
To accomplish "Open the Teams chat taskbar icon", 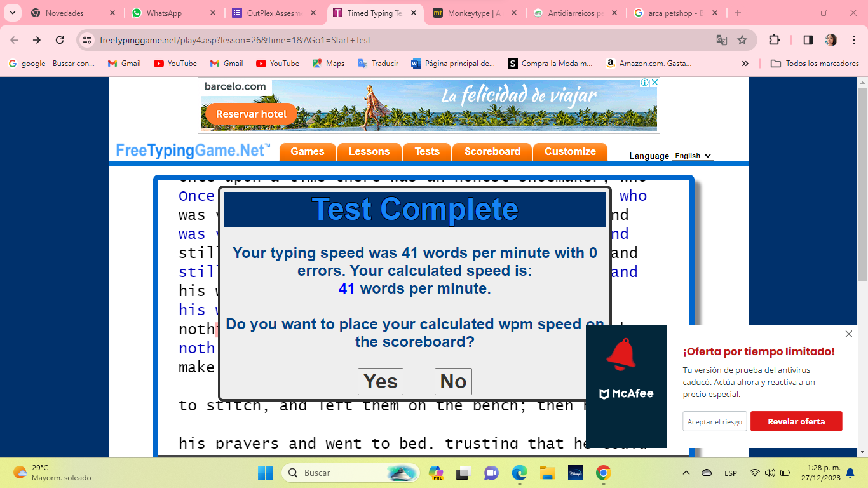I will tap(491, 473).
